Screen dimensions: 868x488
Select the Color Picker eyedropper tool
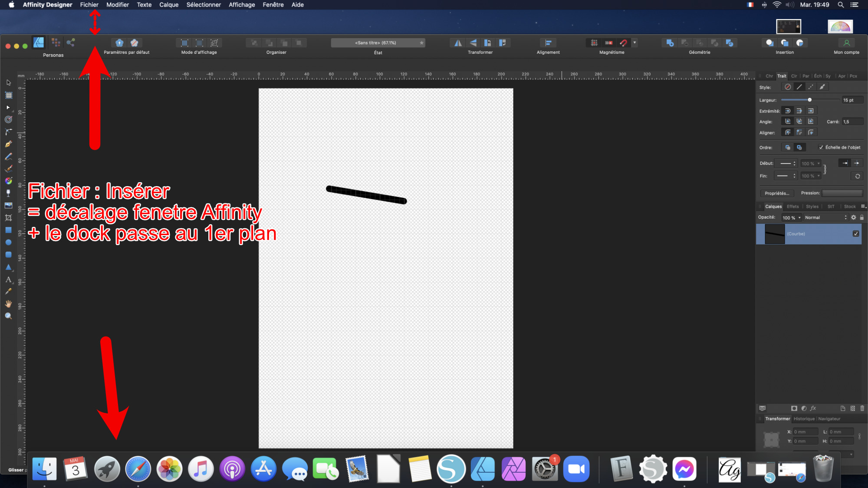pyautogui.click(x=8, y=292)
